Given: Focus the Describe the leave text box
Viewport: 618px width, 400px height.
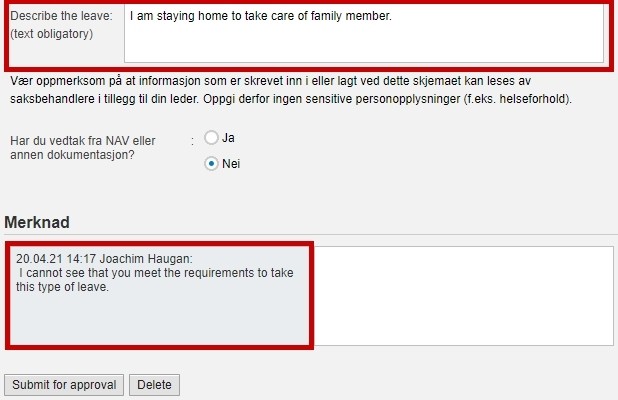Looking at the screenshot, I should (364, 33).
